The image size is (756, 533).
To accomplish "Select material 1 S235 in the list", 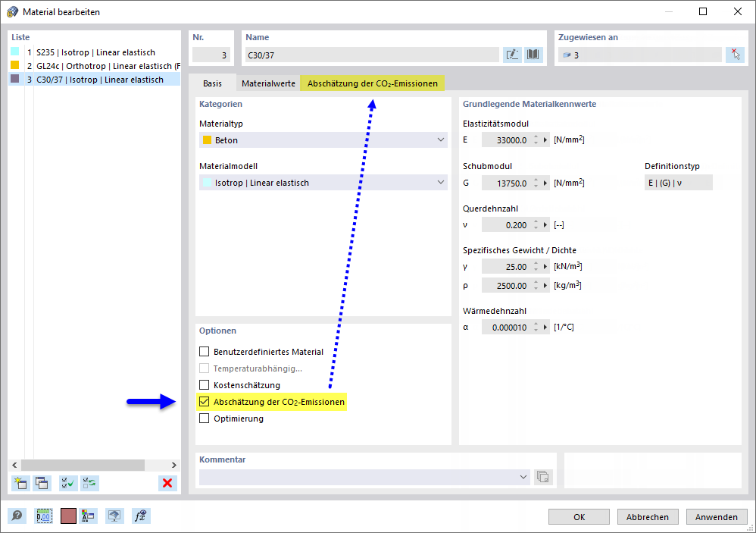I will point(95,52).
